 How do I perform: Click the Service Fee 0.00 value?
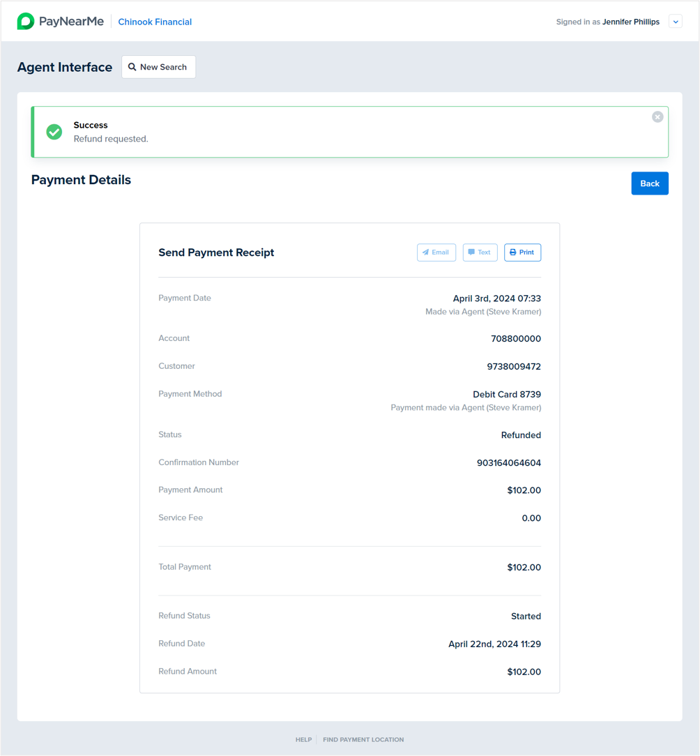[531, 518]
